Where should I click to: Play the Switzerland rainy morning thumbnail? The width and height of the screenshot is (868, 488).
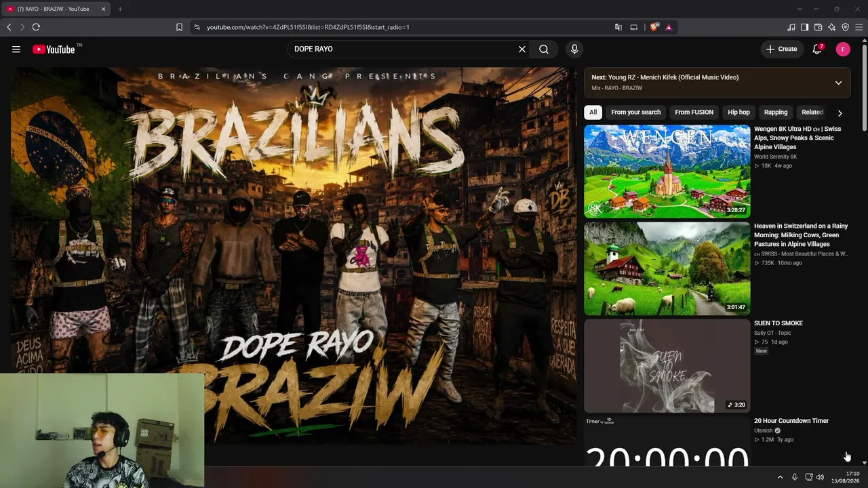667,268
